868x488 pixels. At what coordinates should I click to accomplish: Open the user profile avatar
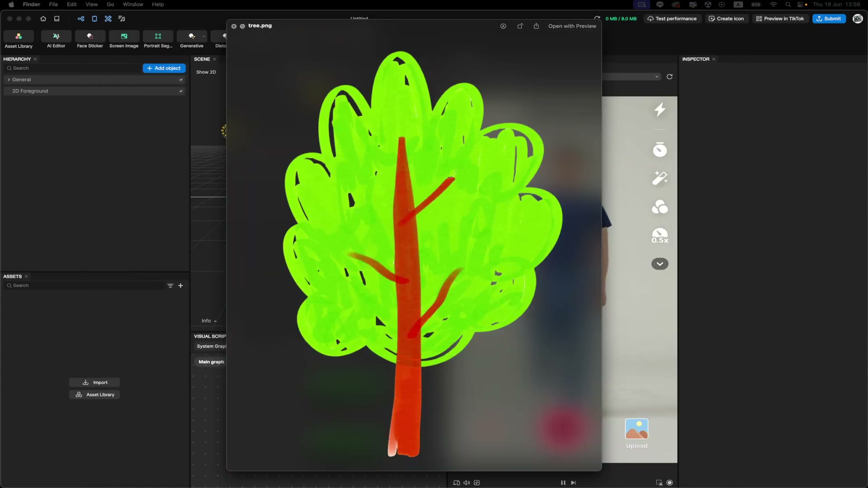click(858, 19)
